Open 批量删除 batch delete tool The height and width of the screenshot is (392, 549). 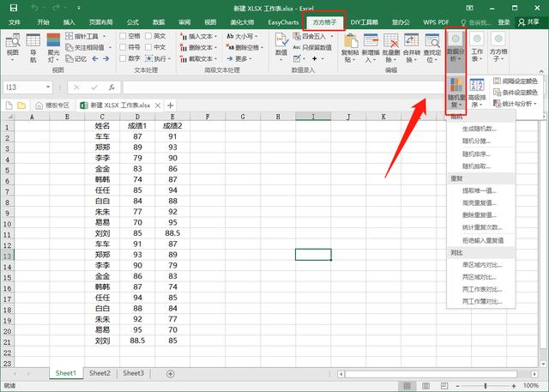pos(391,48)
